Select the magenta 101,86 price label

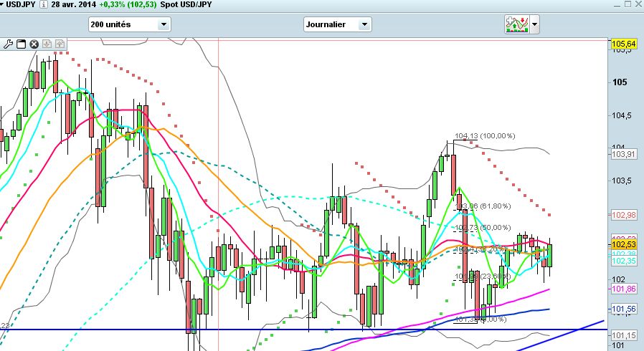[x=624, y=289]
